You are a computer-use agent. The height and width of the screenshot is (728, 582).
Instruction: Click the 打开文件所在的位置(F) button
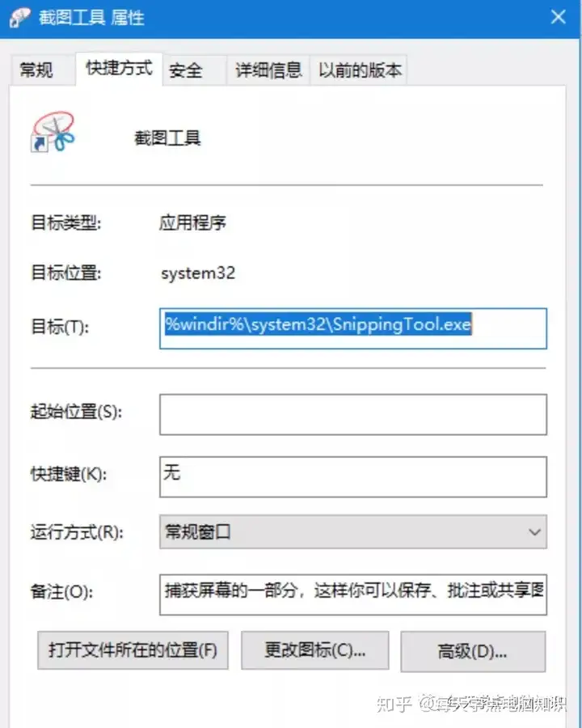133,650
